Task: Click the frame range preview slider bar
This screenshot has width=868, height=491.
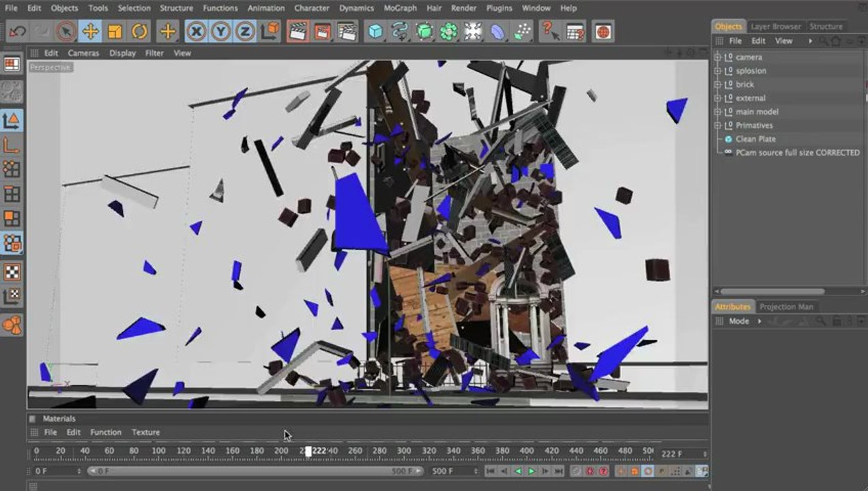Action: 255,471
